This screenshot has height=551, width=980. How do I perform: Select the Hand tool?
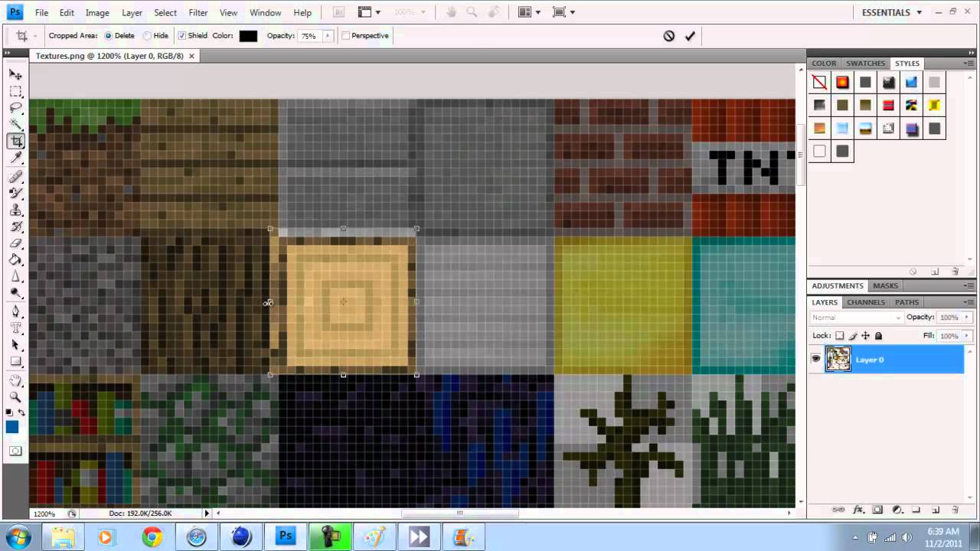(15, 380)
